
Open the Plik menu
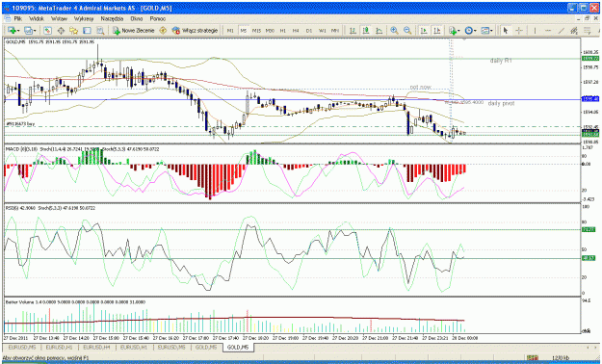17,18
